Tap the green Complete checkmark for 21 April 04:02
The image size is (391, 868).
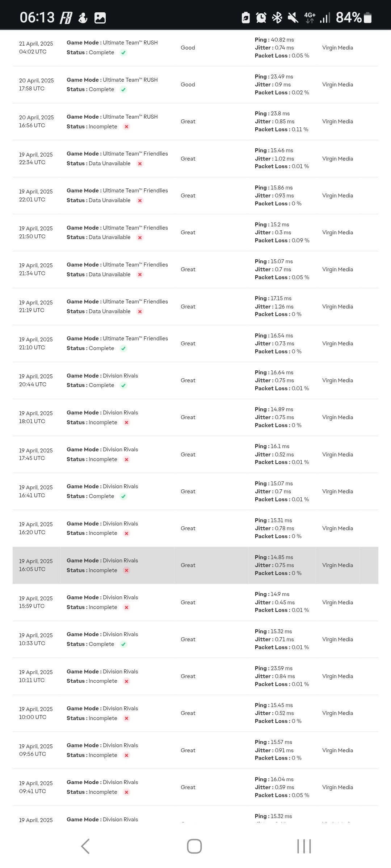pyautogui.click(x=123, y=52)
